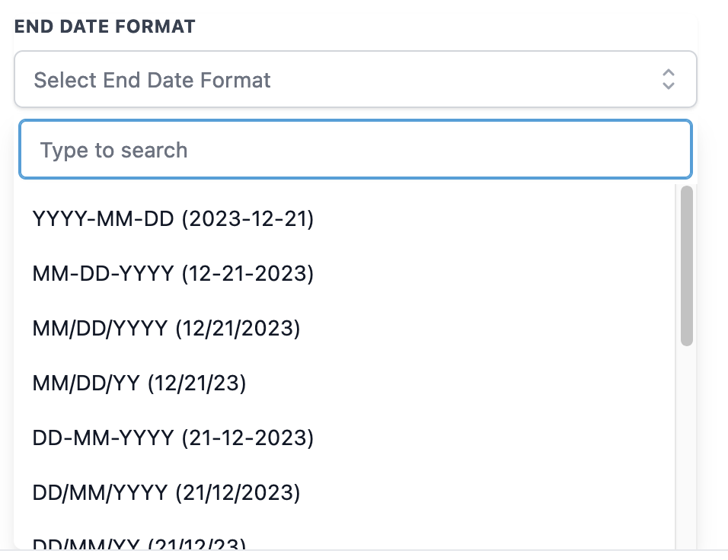Screen dimensions: 728x560
Task: Select YYYY-MM-DD (2023-12-21) option
Action: tap(344, 218)
